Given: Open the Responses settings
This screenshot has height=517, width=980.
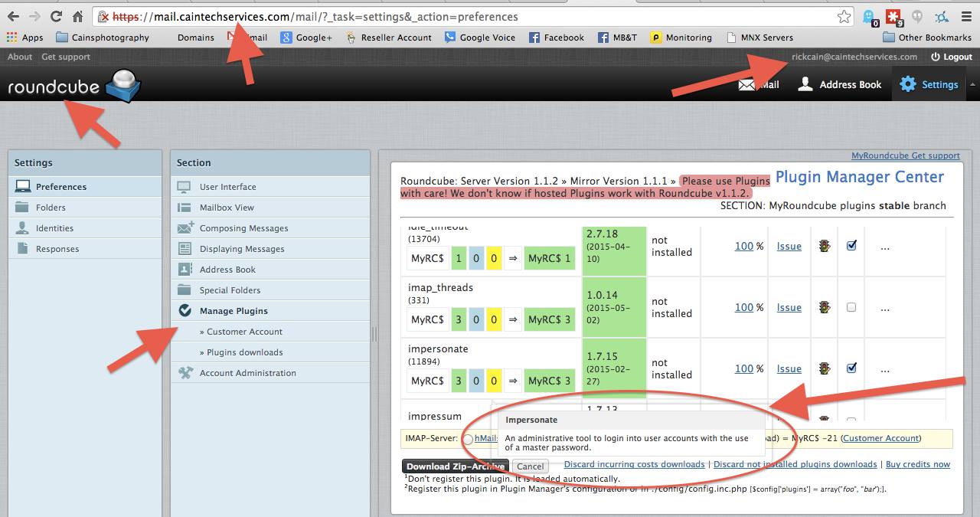Looking at the screenshot, I should (85, 249).
